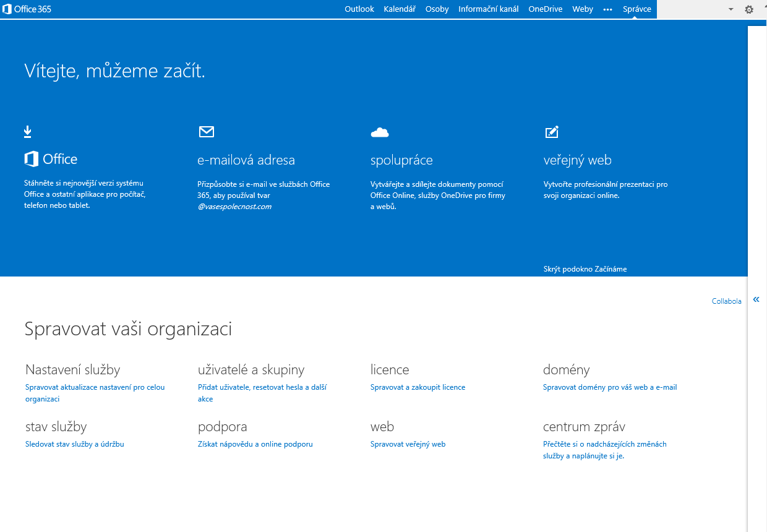Viewport: 767px width, 532px height.
Task: Click Přidat uživatele, resetovat hesla link
Action: point(262,393)
